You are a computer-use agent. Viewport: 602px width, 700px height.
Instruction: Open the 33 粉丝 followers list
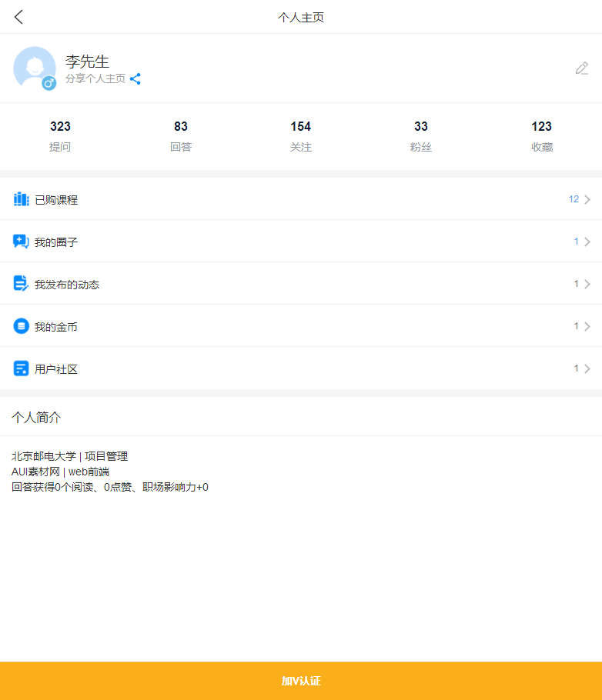tap(421, 136)
